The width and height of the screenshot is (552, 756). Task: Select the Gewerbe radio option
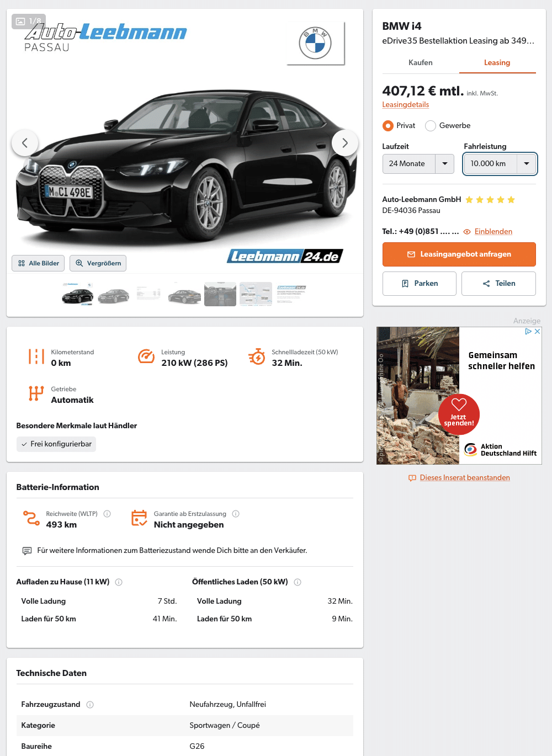[x=431, y=126]
